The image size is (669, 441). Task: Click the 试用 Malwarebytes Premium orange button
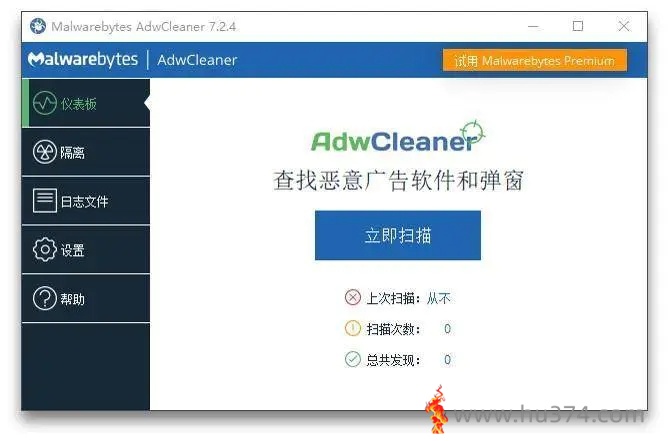pyautogui.click(x=535, y=60)
